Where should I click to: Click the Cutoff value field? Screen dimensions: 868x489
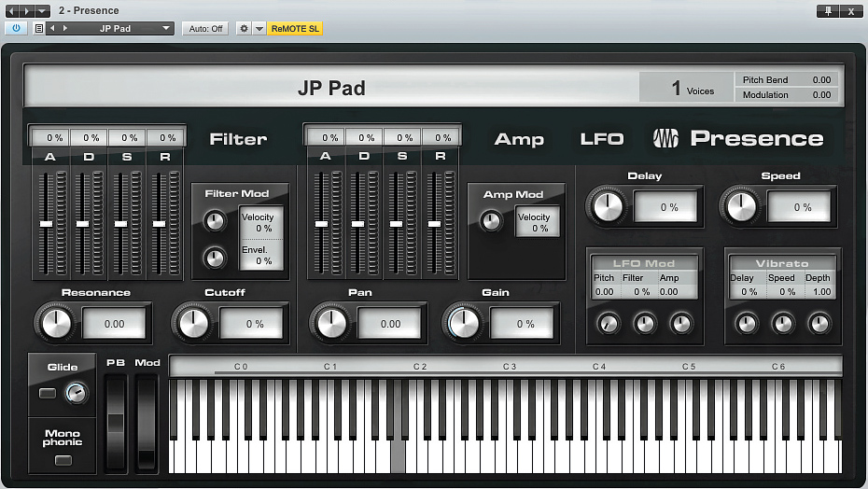(252, 324)
